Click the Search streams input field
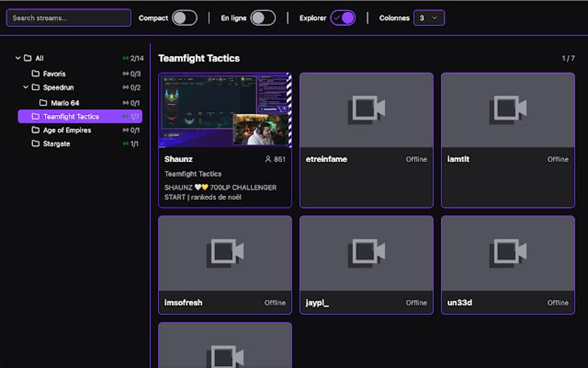This screenshot has width=588, height=368. [x=67, y=18]
